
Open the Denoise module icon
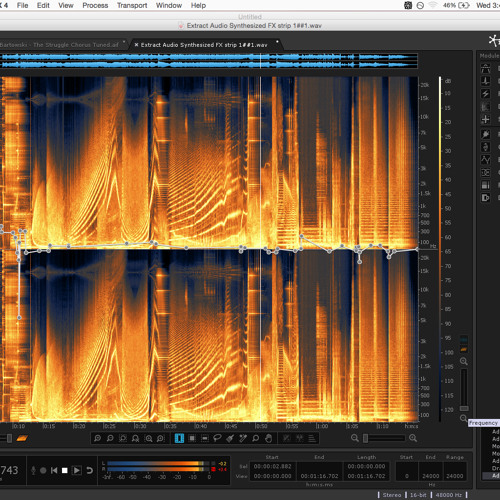pos(486,106)
